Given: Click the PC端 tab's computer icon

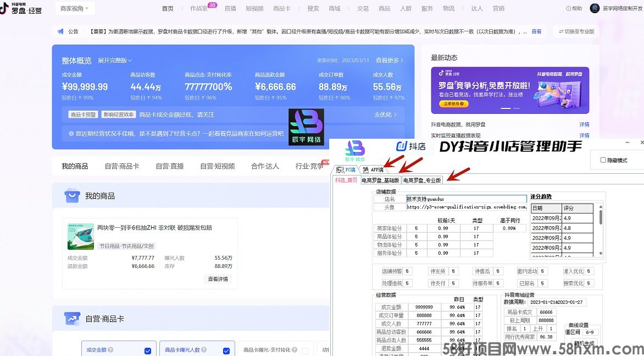Looking at the screenshot, I should [340, 170].
